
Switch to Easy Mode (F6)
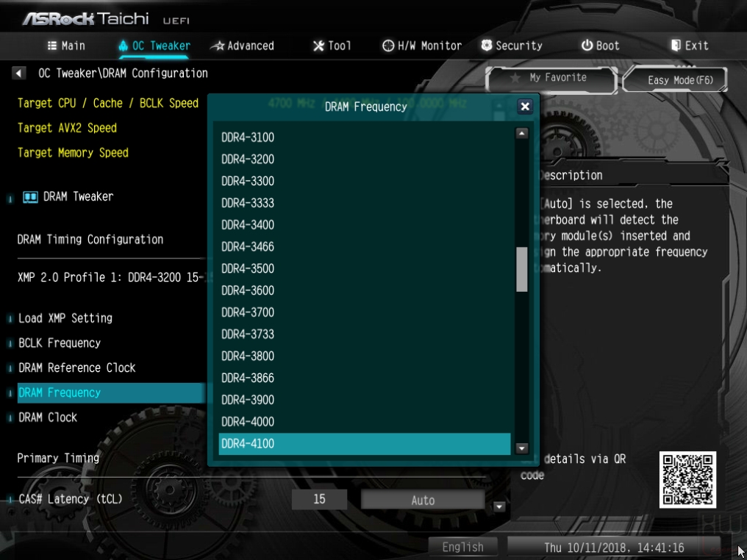[675, 79]
